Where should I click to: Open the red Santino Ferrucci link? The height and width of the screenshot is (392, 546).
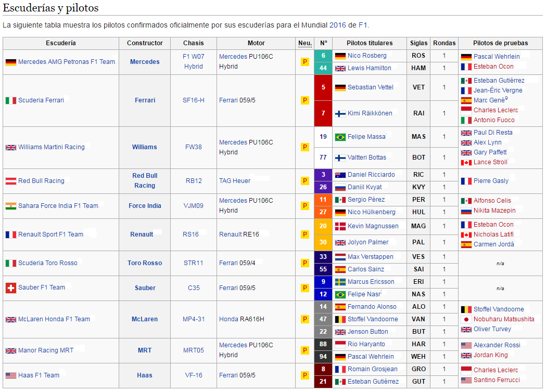pyautogui.click(x=497, y=380)
